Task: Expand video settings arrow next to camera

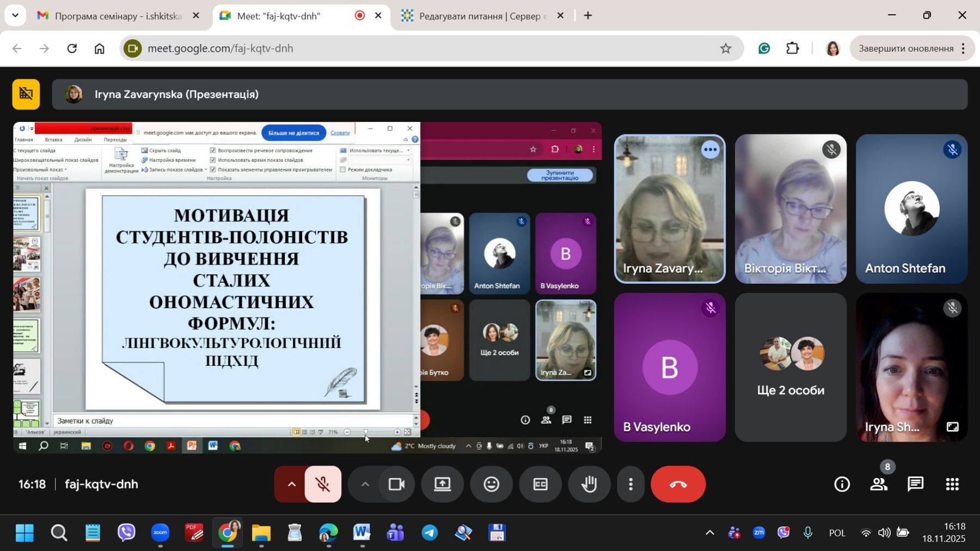Action: pos(365,484)
